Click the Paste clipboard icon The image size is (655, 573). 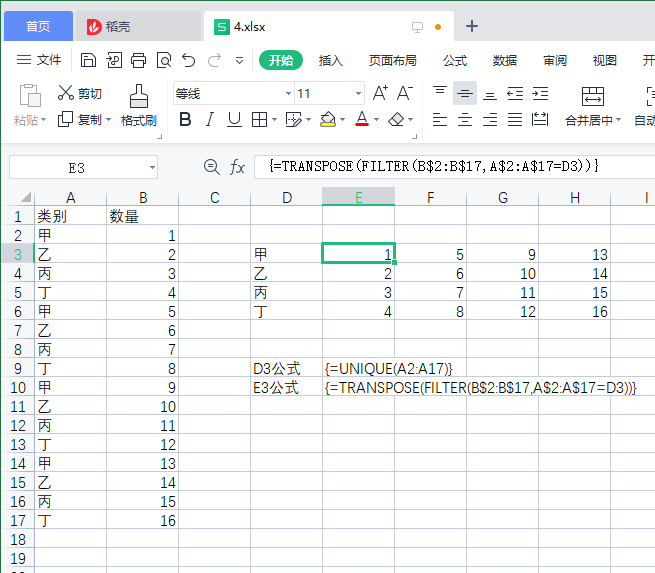pyautogui.click(x=30, y=95)
